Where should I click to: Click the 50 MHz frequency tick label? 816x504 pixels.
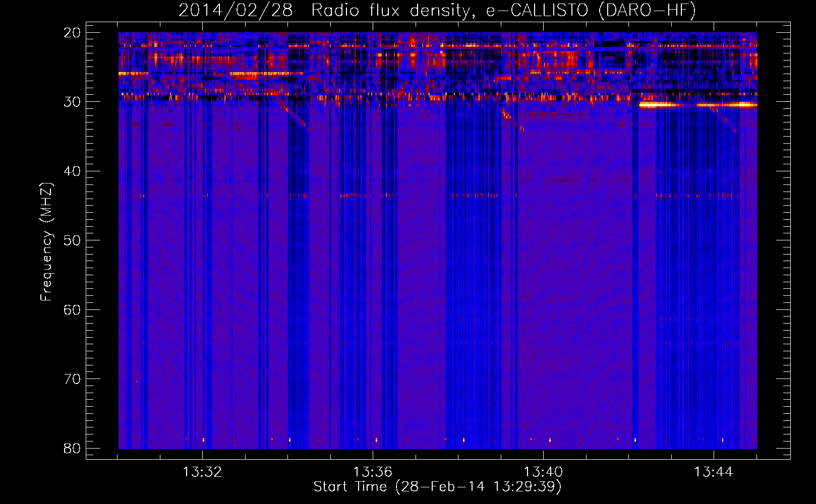pos(72,240)
